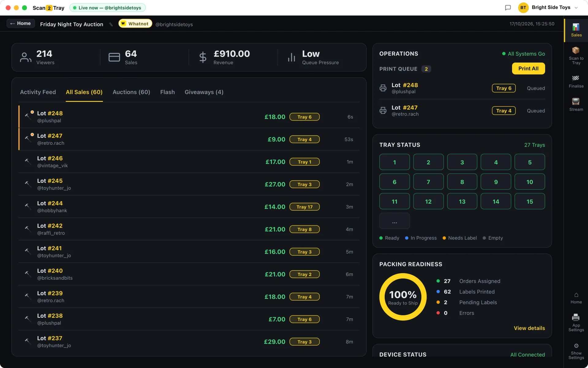Open the Finalise checkered flag icon
588x368 pixels.
click(576, 82)
